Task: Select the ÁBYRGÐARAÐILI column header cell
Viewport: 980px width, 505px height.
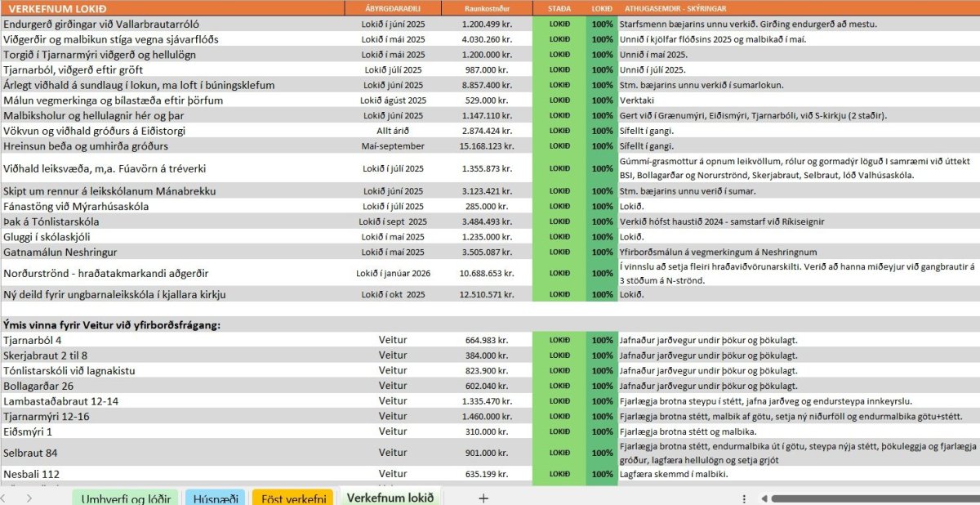Action: coord(393,8)
